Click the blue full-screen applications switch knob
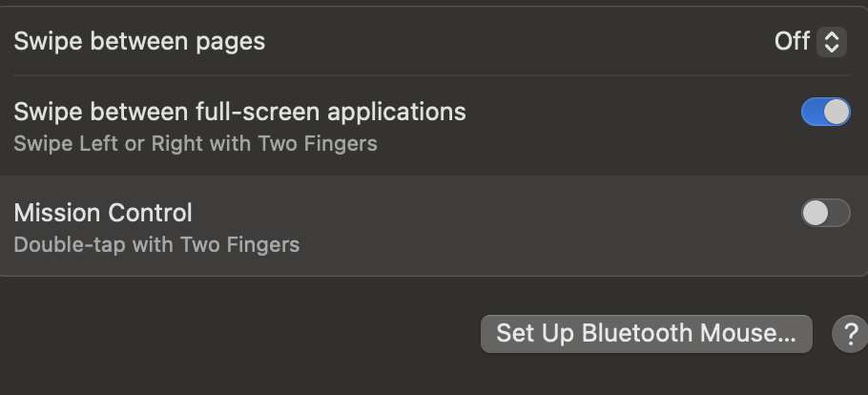 click(837, 113)
